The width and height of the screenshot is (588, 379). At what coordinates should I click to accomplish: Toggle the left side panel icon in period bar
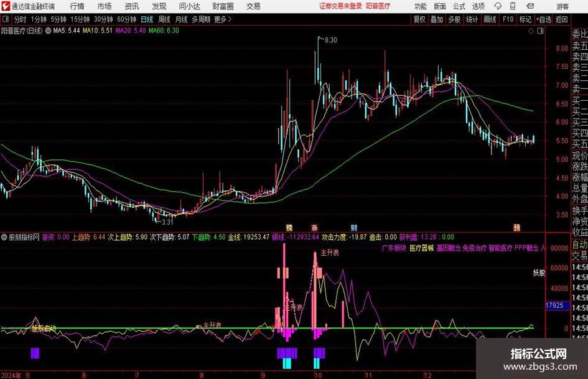pyautogui.click(x=5, y=19)
